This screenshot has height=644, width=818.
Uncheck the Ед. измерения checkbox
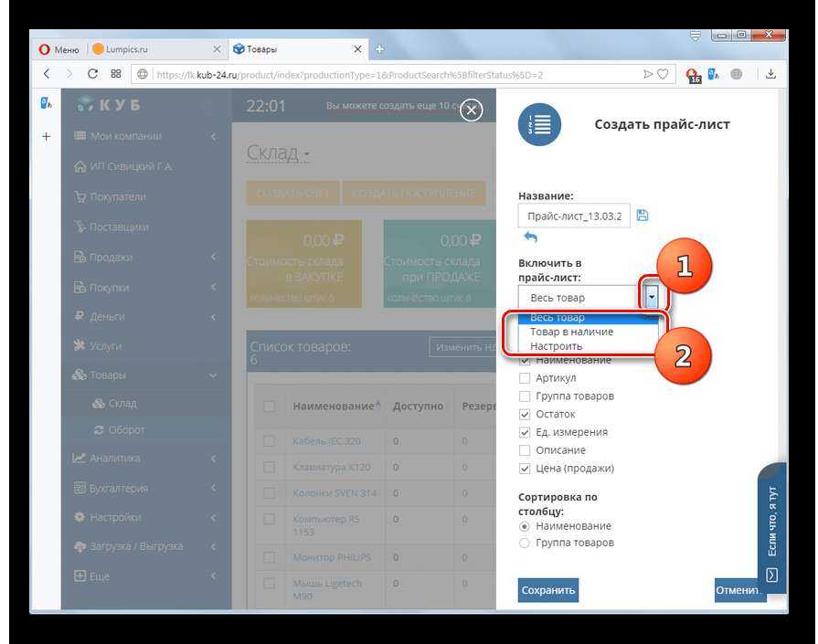tap(525, 432)
